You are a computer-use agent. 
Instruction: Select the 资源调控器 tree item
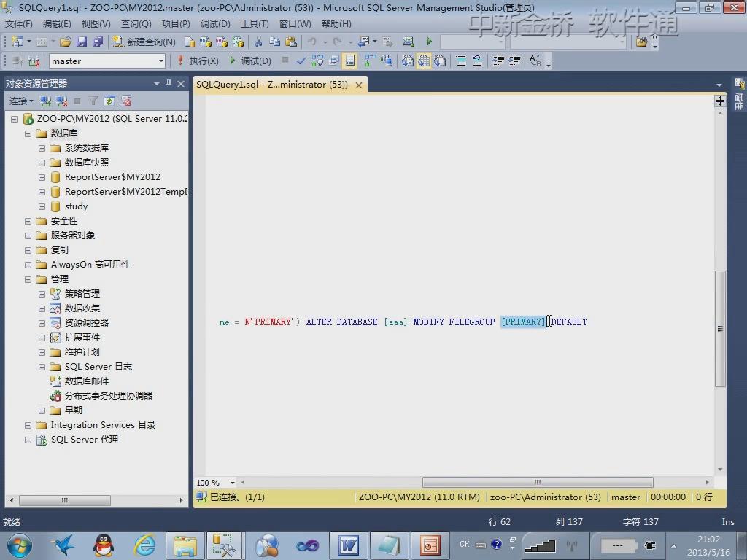pyautogui.click(x=87, y=323)
